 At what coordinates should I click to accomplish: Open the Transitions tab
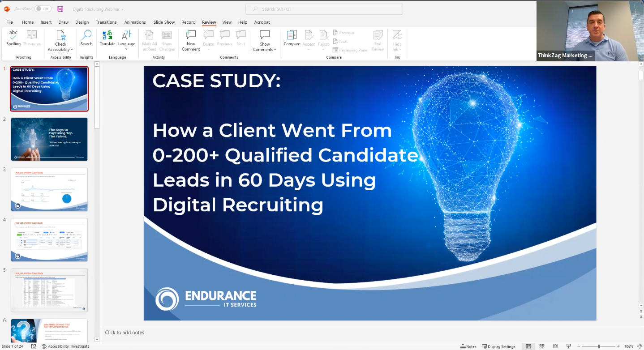[x=106, y=22]
